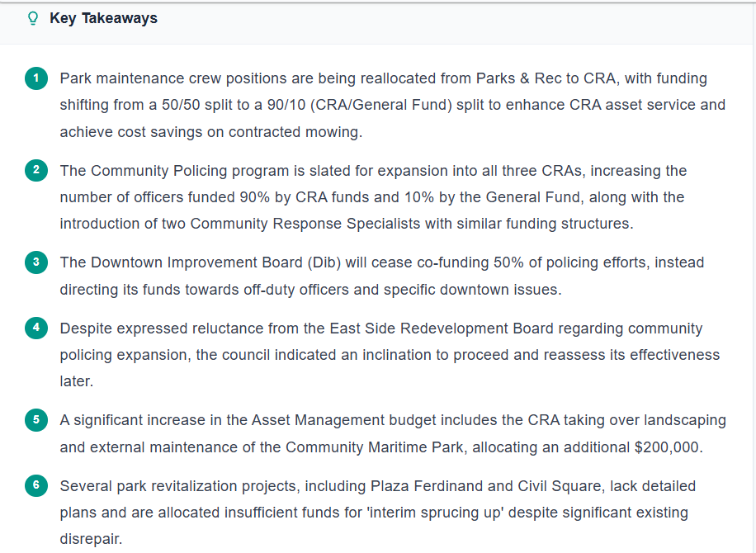Image resolution: width=756 pixels, height=553 pixels.
Task: Click the Community Policing program takeaway
Action: tap(373, 197)
